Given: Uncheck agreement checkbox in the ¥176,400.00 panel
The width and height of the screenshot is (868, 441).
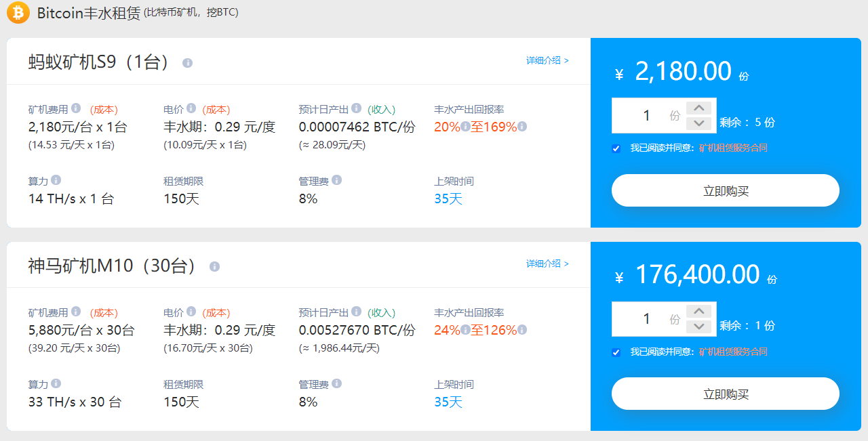Looking at the screenshot, I should click(x=616, y=352).
